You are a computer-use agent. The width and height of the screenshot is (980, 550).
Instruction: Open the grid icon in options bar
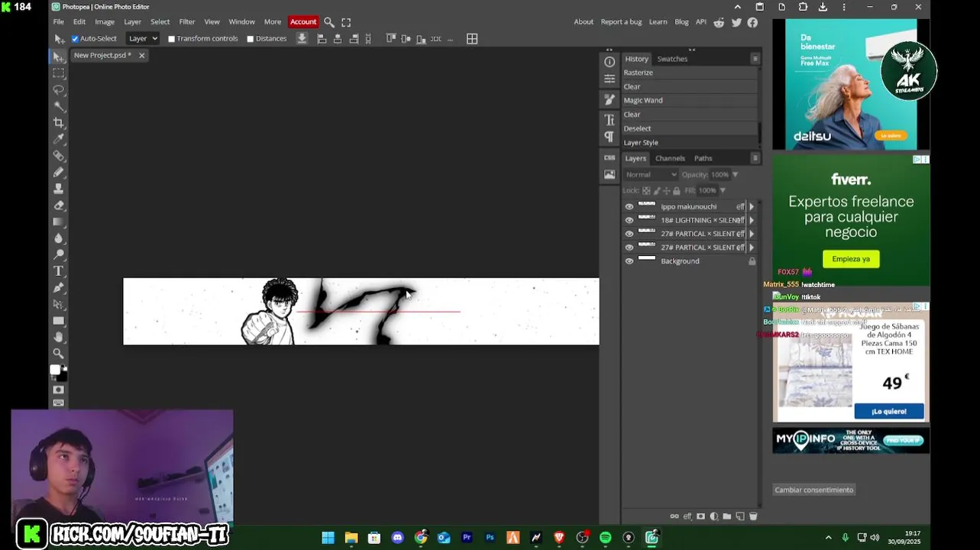[x=472, y=38]
